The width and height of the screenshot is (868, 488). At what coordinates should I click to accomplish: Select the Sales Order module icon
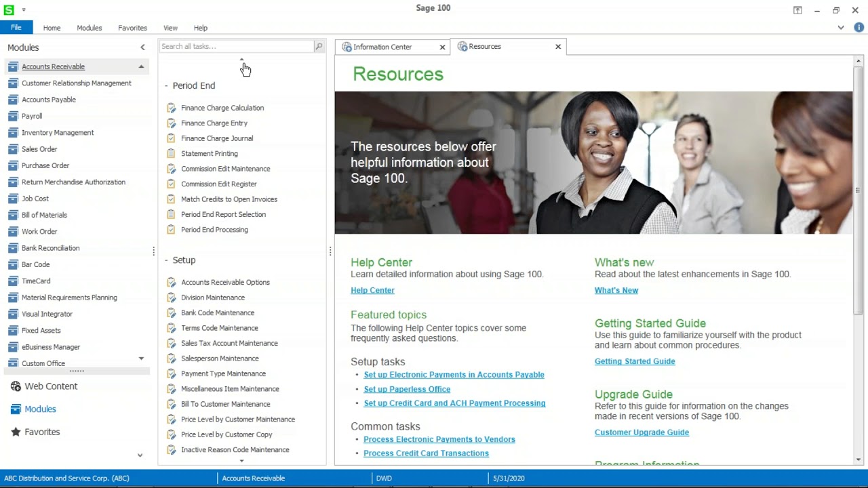[x=13, y=149]
